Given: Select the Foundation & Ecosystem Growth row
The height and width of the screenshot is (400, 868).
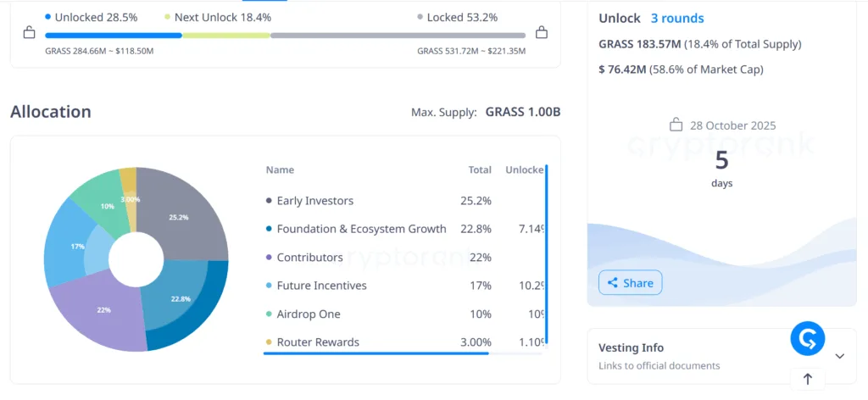Looking at the screenshot, I should [361, 229].
